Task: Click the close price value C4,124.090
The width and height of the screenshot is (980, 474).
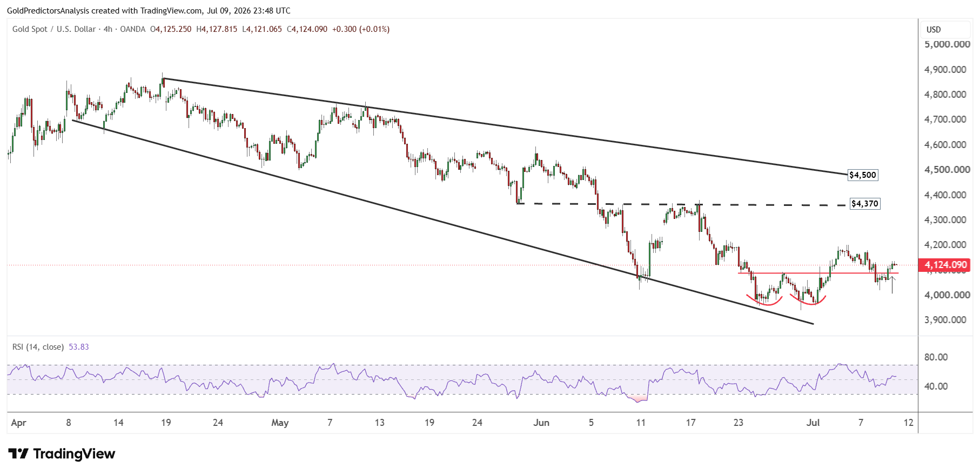Action: point(307,29)
